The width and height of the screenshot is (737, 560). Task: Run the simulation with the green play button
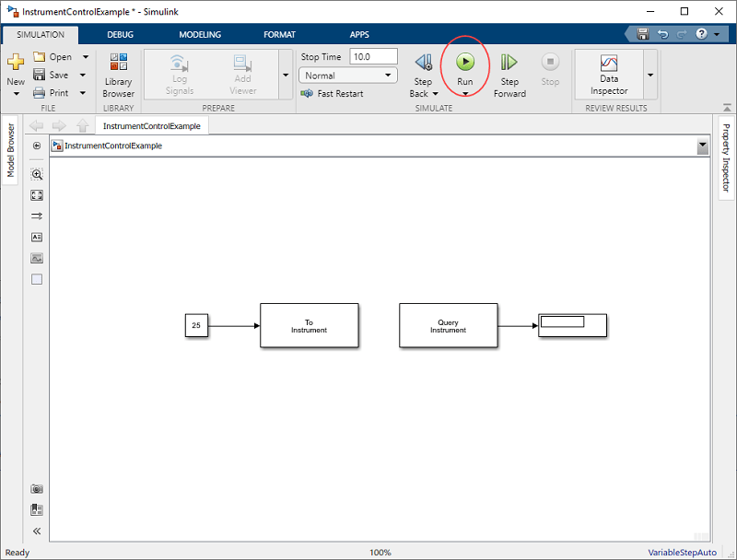coord(465,62)
